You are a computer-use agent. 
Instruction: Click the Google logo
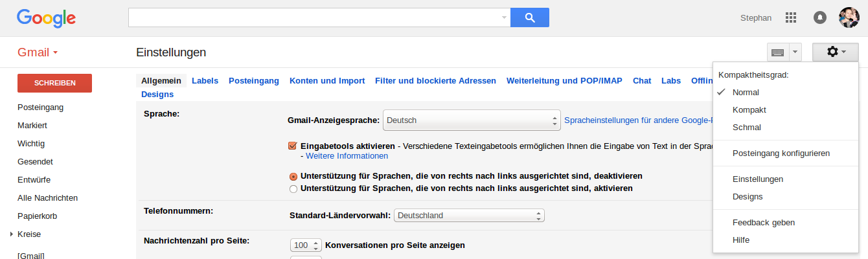[x=46, y=18]
